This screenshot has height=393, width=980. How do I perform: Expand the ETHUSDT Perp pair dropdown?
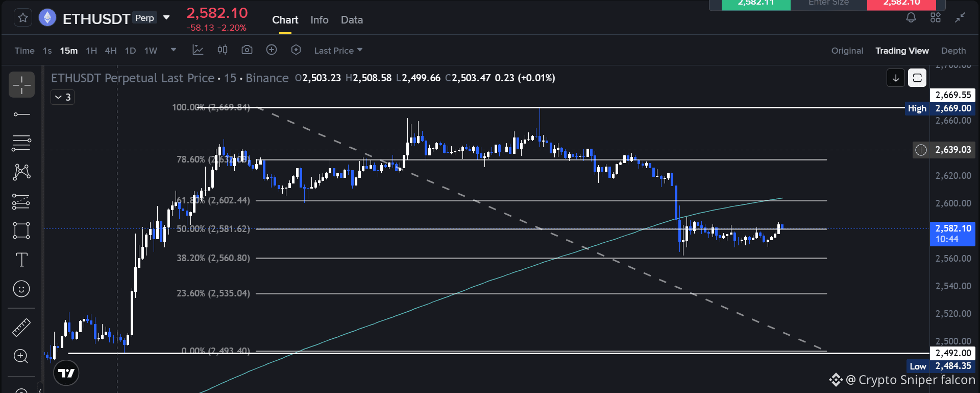(166, 18)
